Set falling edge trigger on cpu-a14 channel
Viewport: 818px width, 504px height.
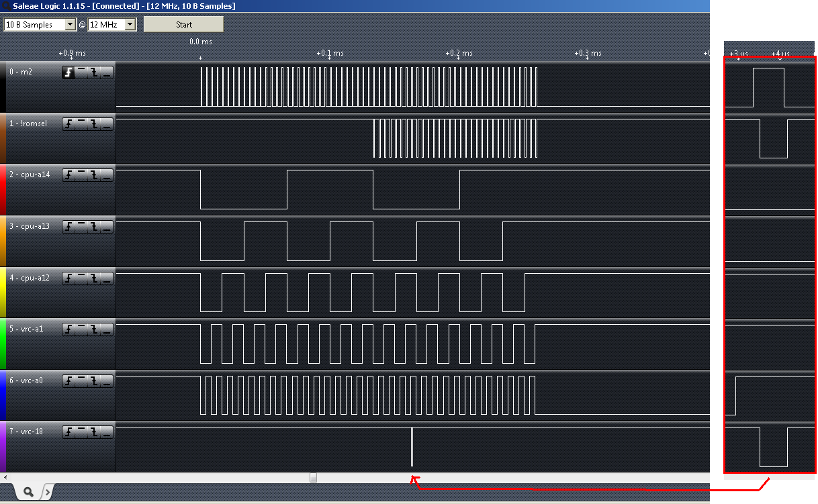pyautogui.click(x=94, y=175)
